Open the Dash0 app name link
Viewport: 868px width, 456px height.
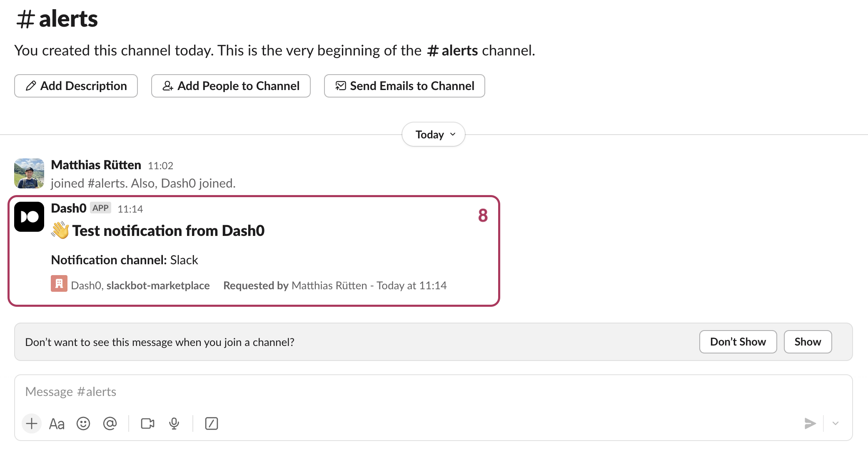coord(69,208)
